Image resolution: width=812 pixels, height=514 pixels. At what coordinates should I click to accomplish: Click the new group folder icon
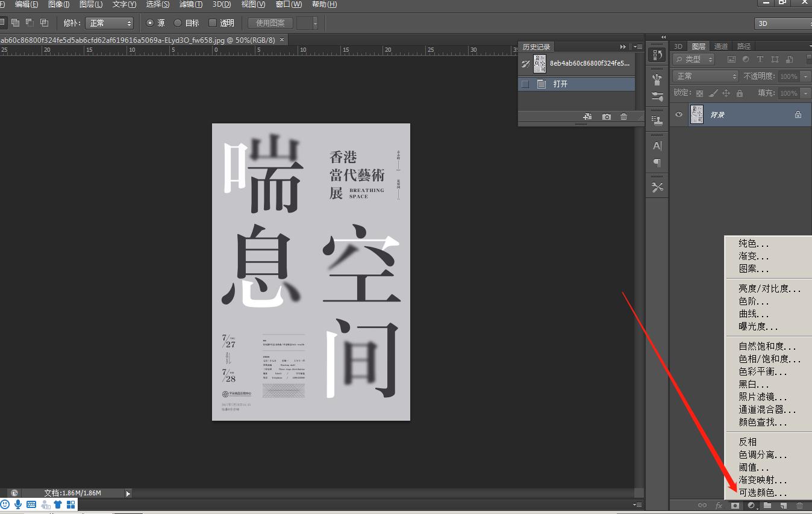coord(767,506)
